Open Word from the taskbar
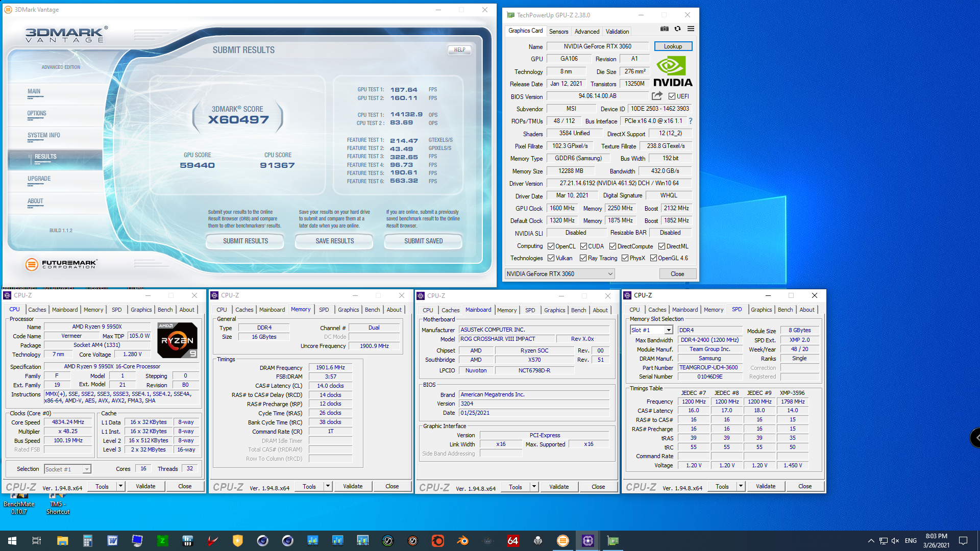980x551 pixels. pyautogui.click(x=112, y=541)
